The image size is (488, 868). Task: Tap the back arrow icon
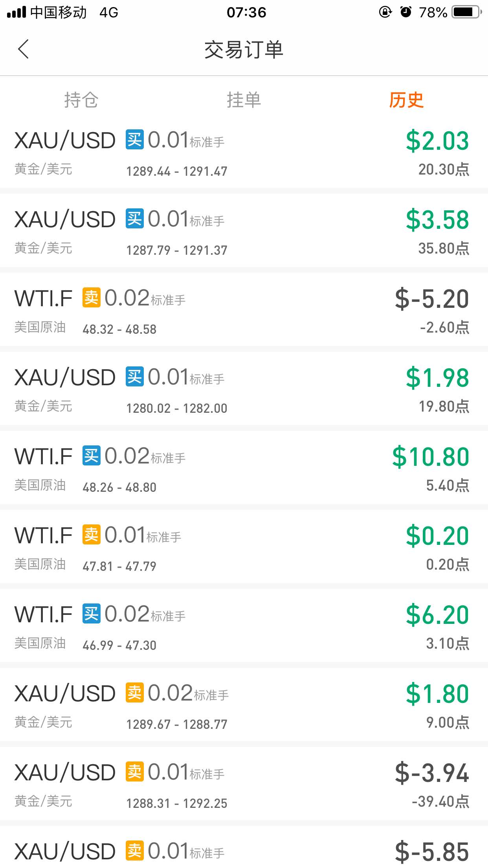pos(24,49)
